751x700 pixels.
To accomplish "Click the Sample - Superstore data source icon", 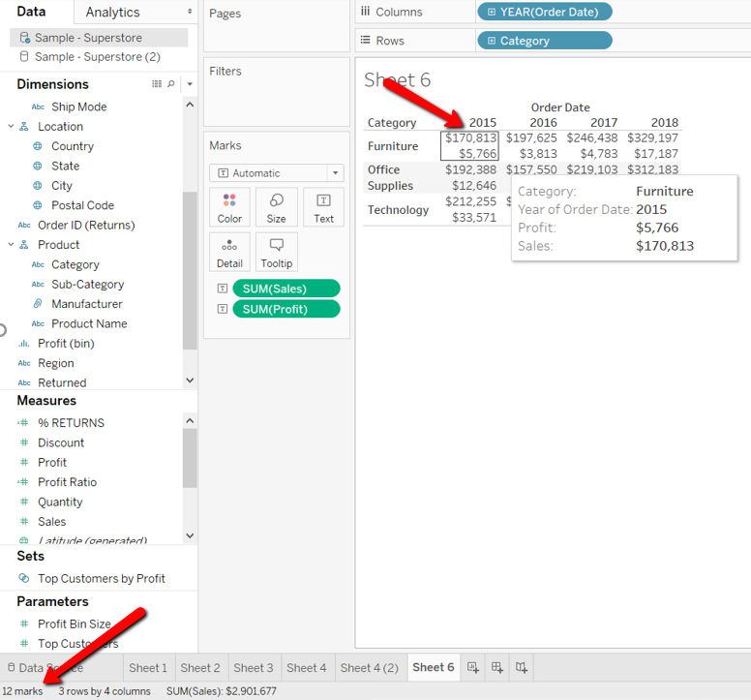I will (24, 38).
